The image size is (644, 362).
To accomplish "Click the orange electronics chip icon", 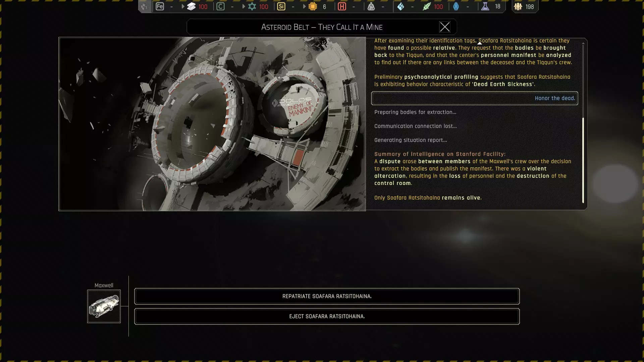I will (x=313, y=6).
